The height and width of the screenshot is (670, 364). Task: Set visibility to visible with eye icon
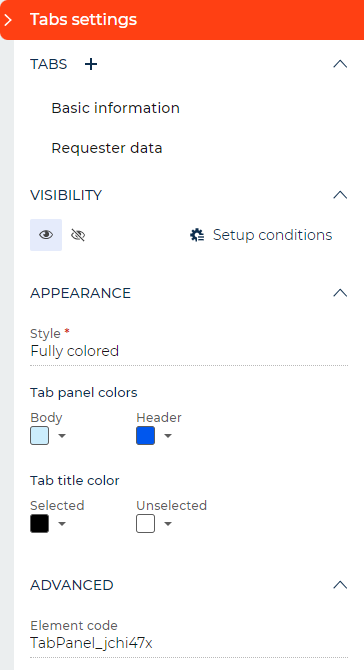tap(46, 235)
